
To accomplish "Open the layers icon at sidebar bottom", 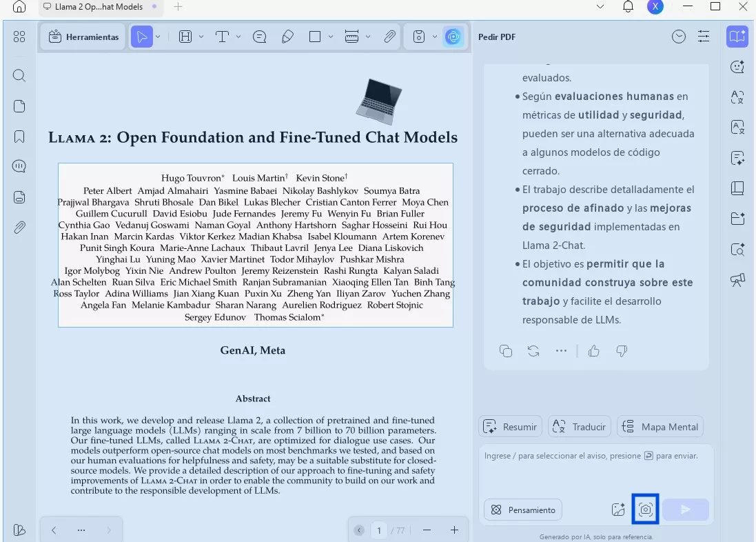I will coord(19,530).
